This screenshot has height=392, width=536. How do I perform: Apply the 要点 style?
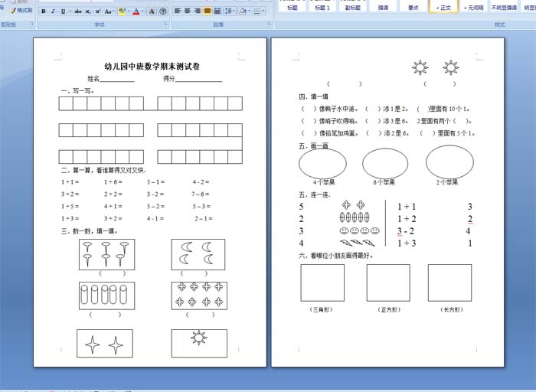(x=413, y=6)
